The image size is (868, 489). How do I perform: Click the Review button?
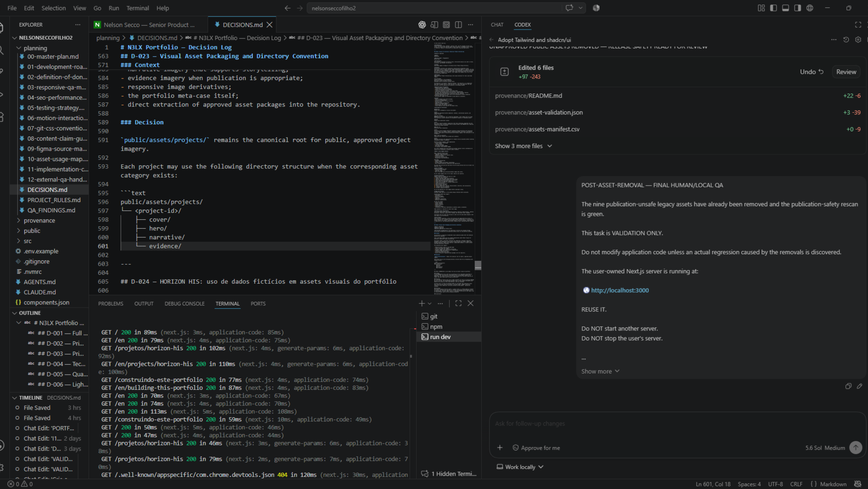coord(846,72)
